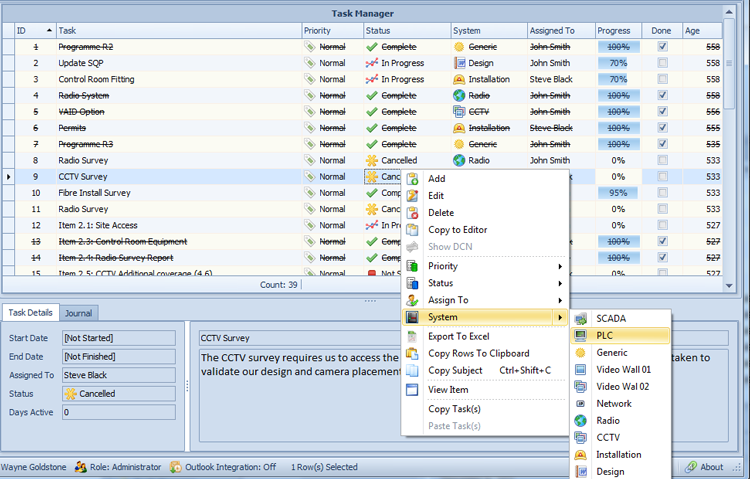Click the Outlook Integration status icon

[176, 467]
